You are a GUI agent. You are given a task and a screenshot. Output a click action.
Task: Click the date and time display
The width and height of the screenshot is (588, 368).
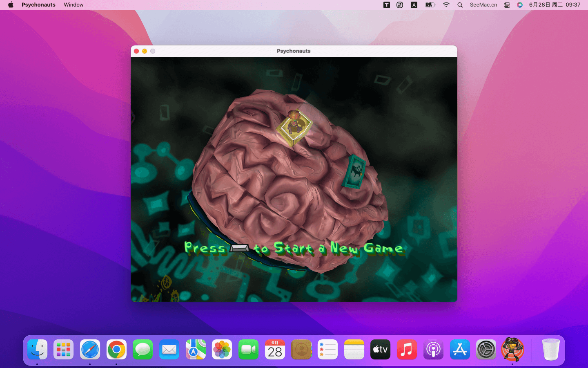click(x=555, y=5)
